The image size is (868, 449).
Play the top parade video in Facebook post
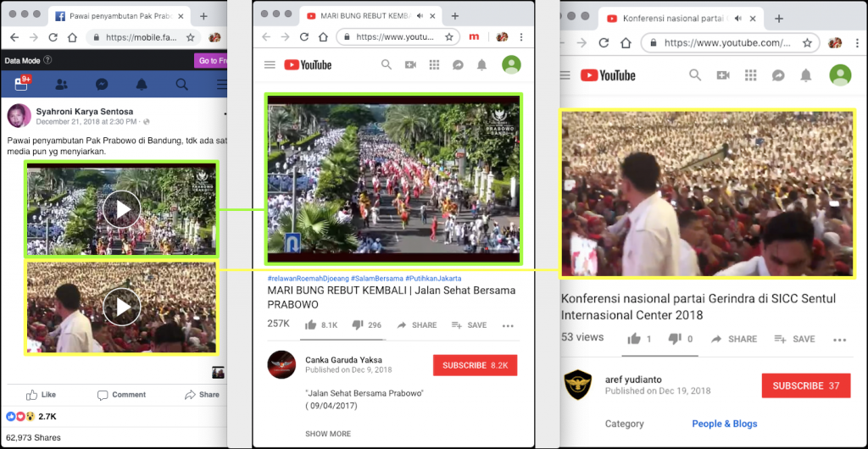[122, 209]
